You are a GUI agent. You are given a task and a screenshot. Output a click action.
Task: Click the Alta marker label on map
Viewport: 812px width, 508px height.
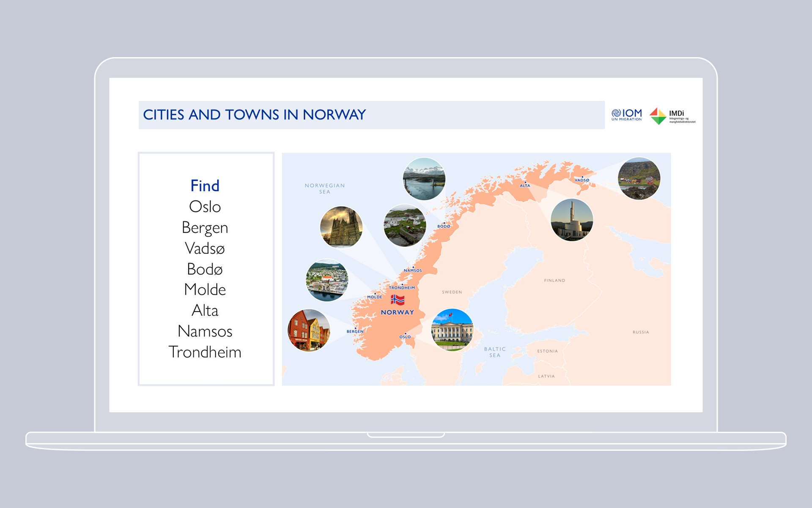point(525,185)
